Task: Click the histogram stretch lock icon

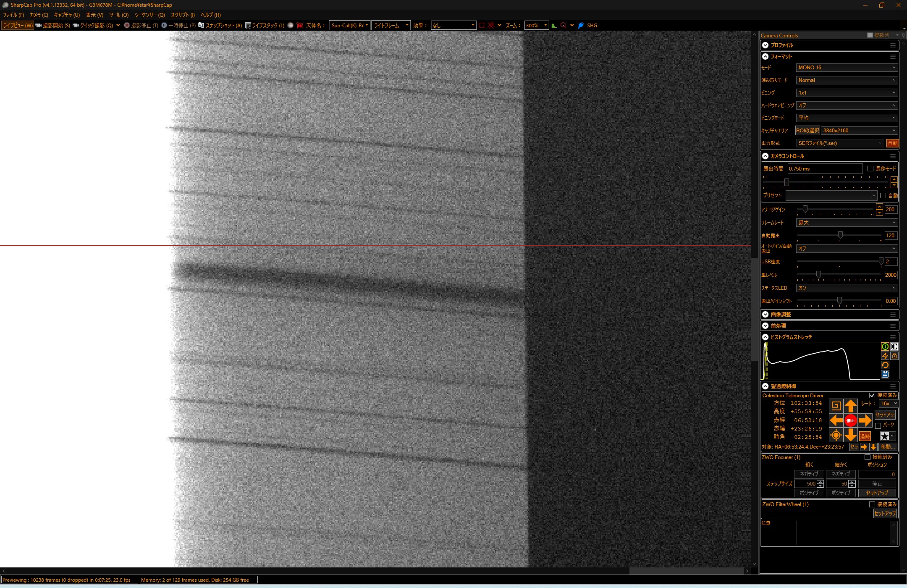Action: [x=894, y=356]
